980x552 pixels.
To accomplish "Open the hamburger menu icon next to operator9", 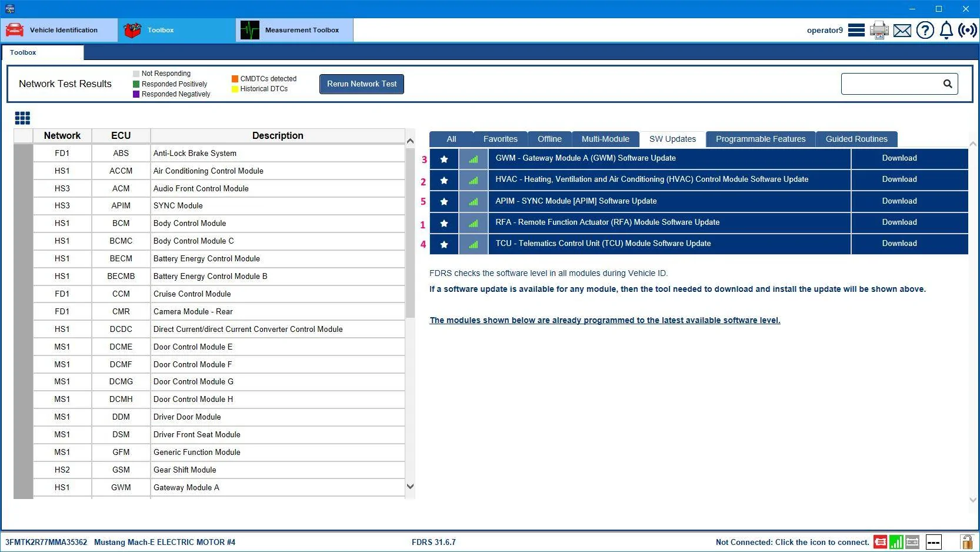I will pyautogui.click(x=856, y=30).
